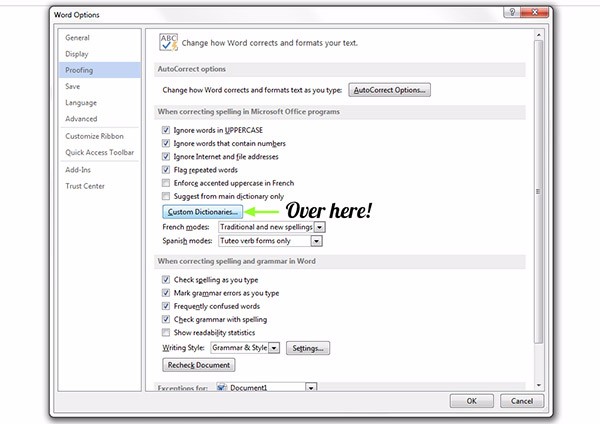600x424 pixels.
Task: Select the General category
Action: tap(99, 38)
